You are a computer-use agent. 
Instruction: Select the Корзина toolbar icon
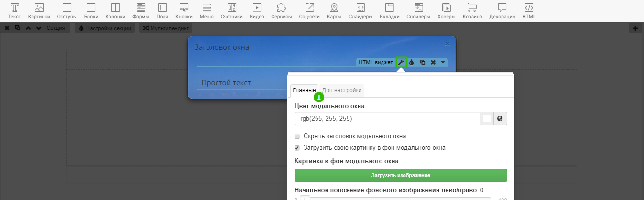coord(472,11)
